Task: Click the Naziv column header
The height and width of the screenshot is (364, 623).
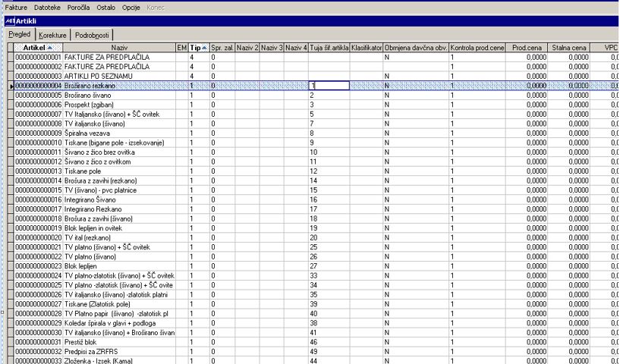Action: [119, 48]
